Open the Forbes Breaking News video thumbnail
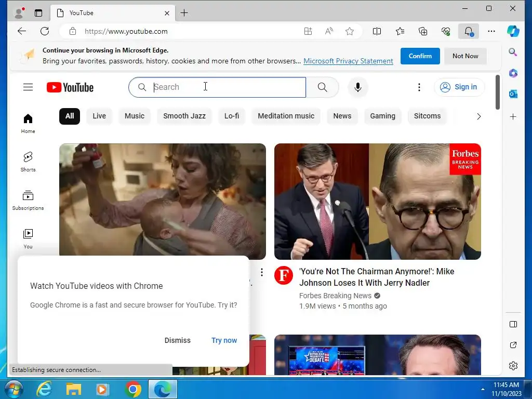 tap(377, 202)
